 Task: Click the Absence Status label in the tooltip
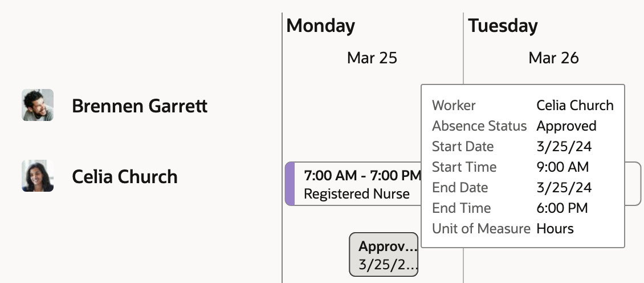point(479,126)
